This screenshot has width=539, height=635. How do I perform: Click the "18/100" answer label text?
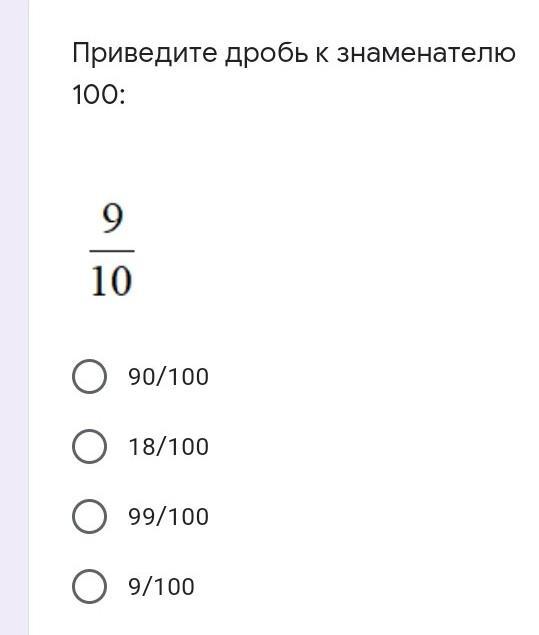click(168, 447)
